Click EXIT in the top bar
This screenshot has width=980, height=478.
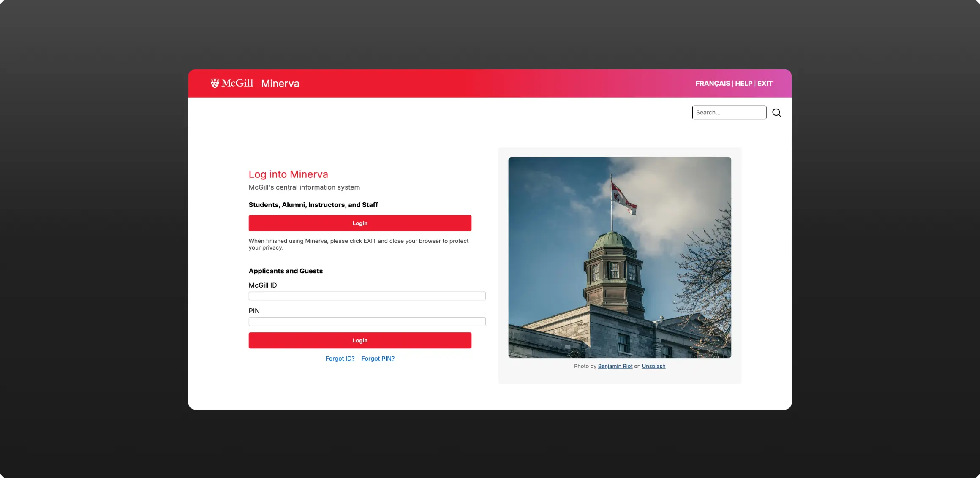765,84
